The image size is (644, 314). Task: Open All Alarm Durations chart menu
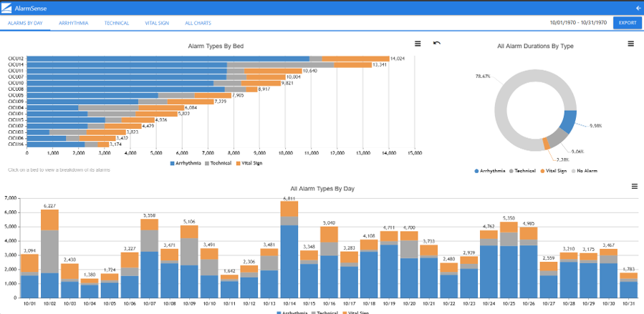point(631,44)
